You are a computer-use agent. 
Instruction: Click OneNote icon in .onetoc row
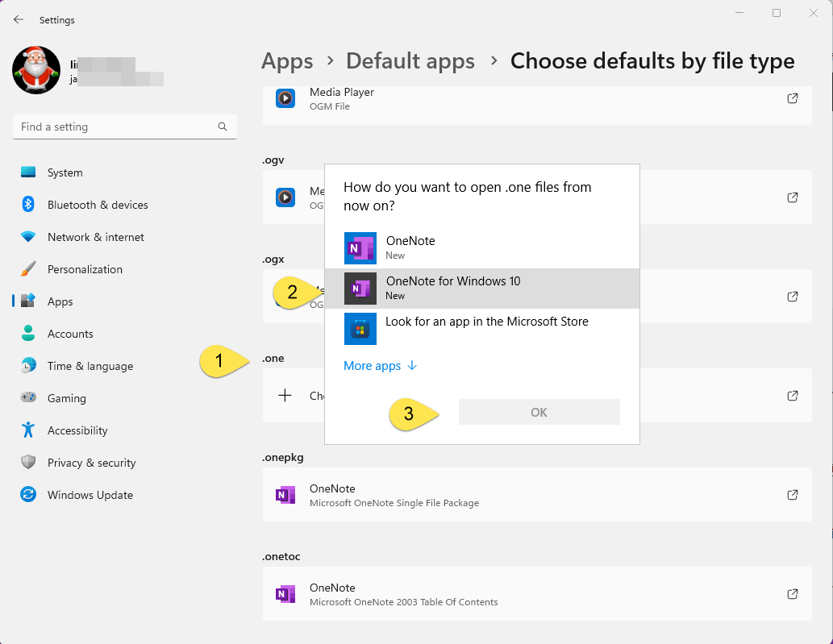pos(285,594)
